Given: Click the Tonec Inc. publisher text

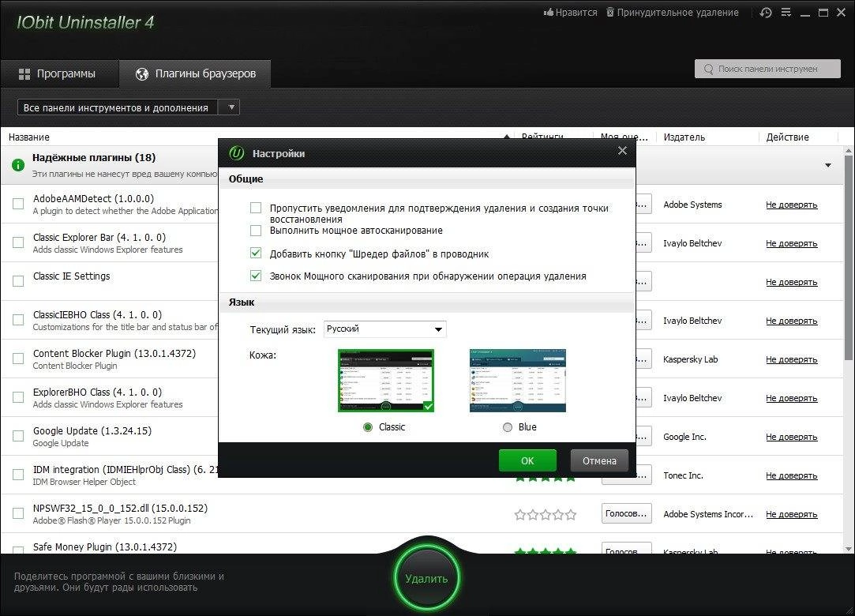Looking at the screenshot, I should point(683,475).
